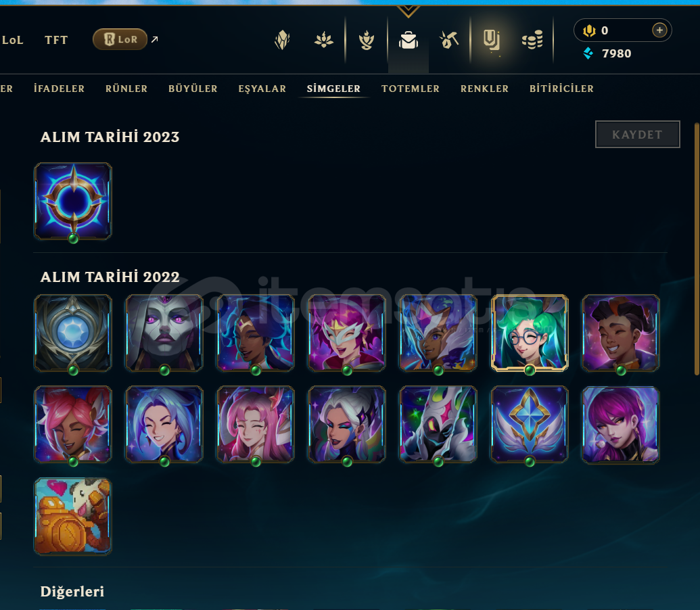The height and width of the screenshot is (610, 700).
Task: Open the laurel flame nav icon
Action: tap(366, 40)
